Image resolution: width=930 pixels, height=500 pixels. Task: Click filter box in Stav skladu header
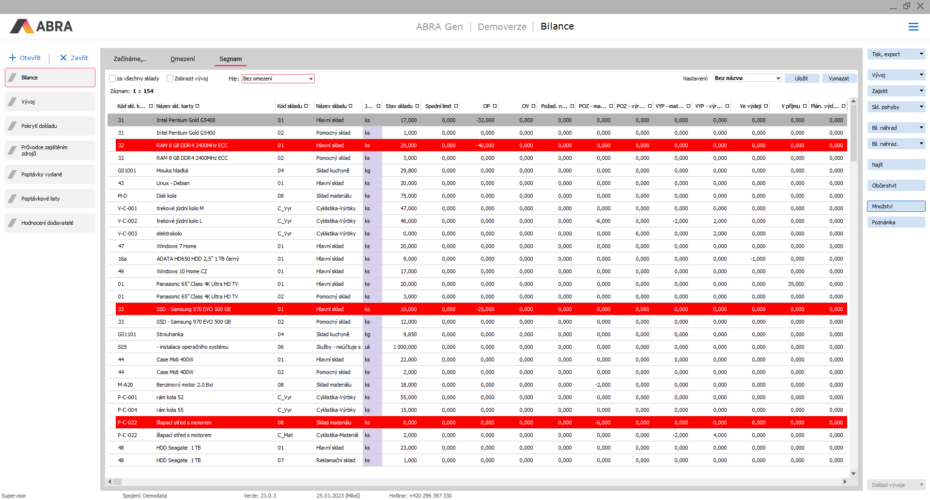417,106
